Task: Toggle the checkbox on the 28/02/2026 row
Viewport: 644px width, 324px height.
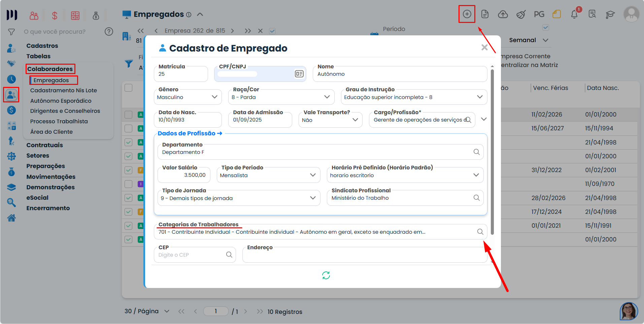Action: point(128,198)
